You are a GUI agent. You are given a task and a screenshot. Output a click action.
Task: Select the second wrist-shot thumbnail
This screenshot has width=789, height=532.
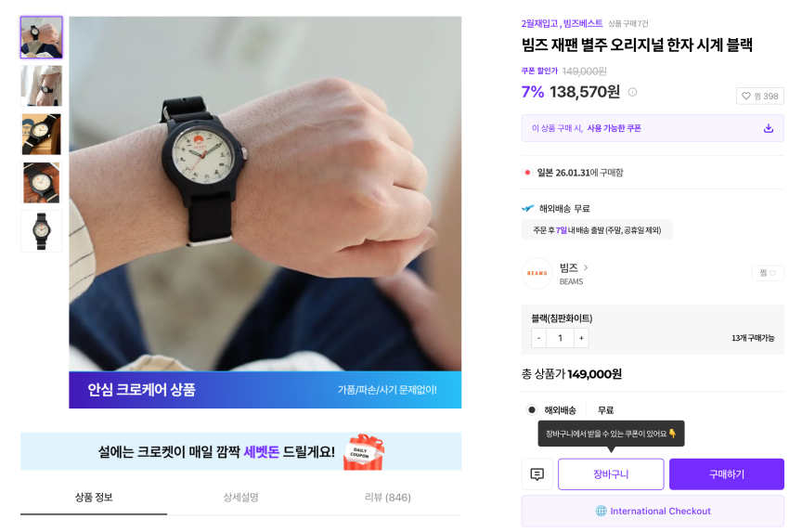click(41, 85)
